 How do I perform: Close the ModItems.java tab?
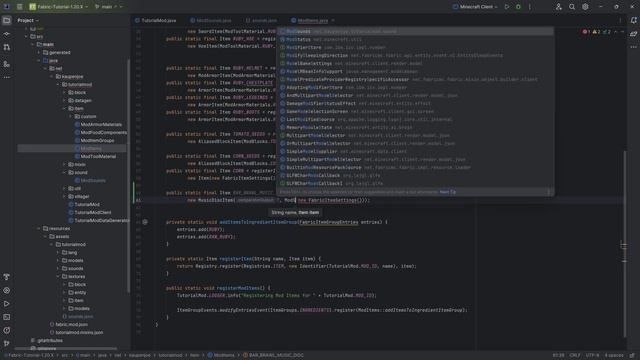[x=333, y=20]
